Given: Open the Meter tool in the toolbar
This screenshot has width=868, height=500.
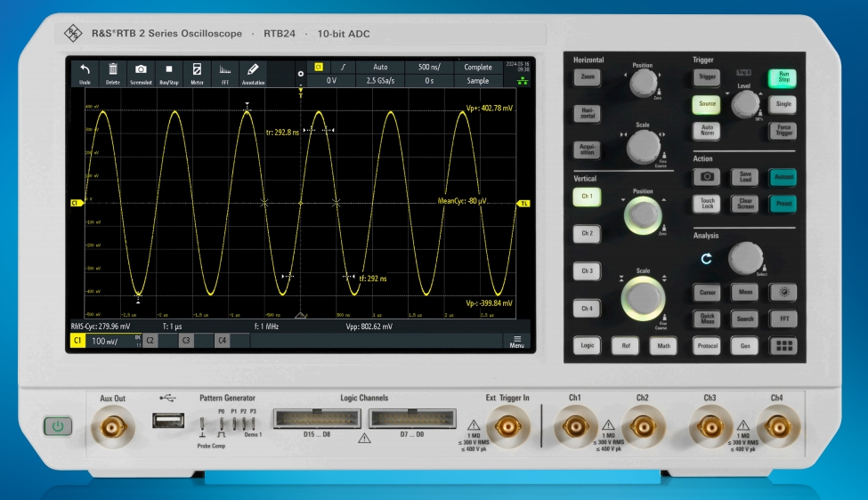Looking at the screenshot, I should [197, 73].
